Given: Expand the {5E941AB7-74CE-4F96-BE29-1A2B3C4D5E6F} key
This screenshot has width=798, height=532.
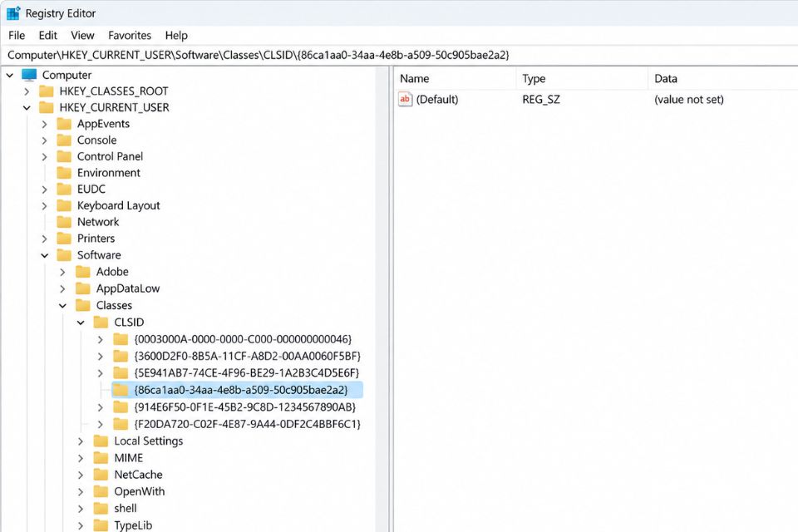Looking at the screenshot, I should (100, 373).
